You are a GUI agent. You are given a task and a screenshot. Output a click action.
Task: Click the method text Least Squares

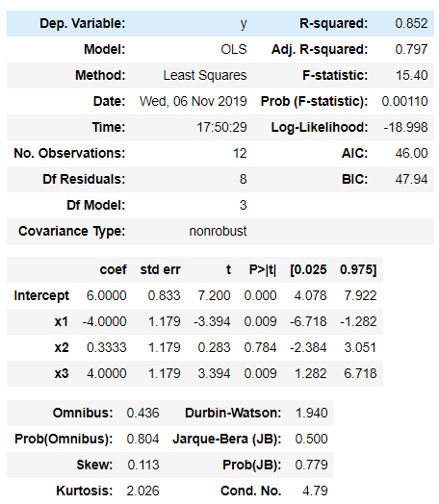(x=205, y=76)
